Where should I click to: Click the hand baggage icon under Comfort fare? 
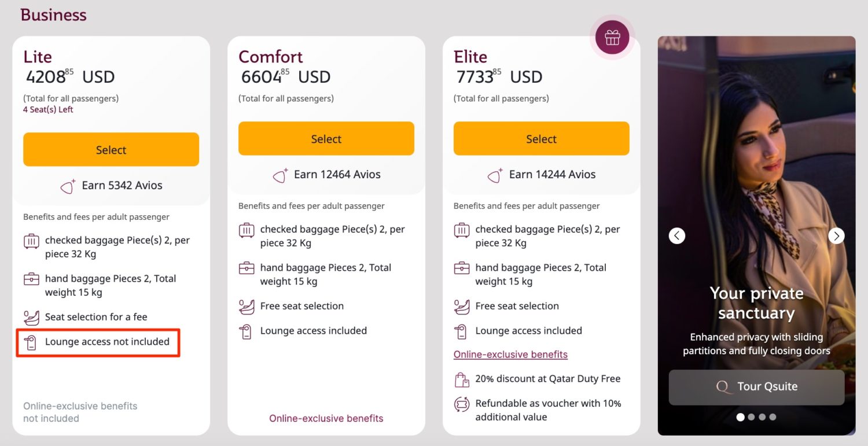point(247,268)
